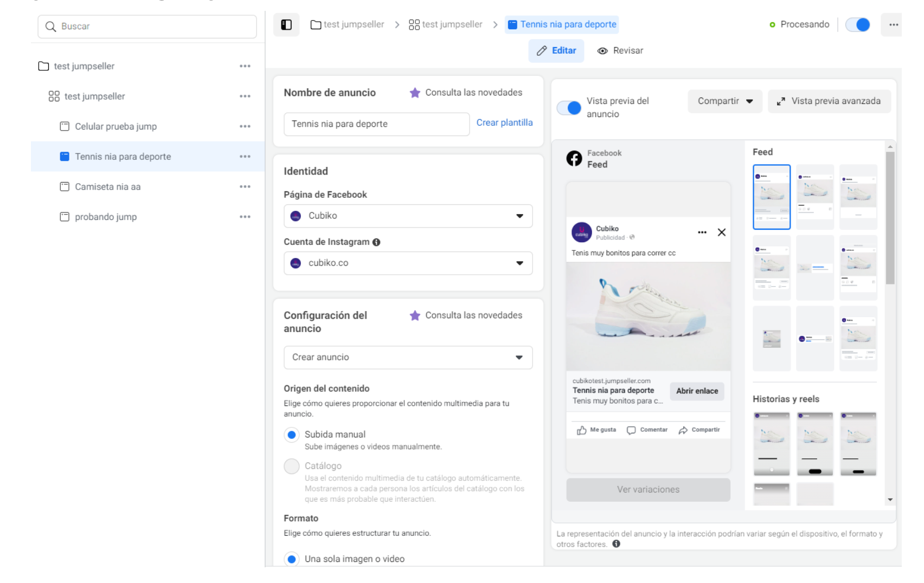Close the ad preview with X icon
Viewport: 924px width, 583px height.
(721, 232)
